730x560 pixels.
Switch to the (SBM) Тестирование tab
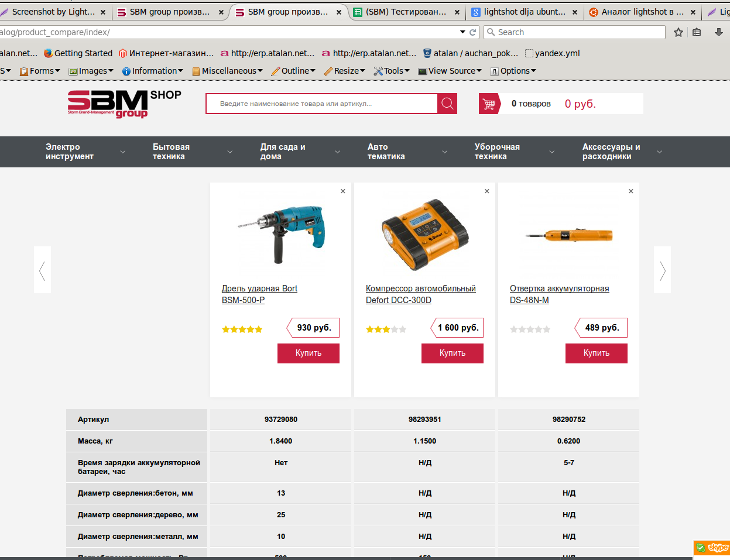(x=406, y=12)
